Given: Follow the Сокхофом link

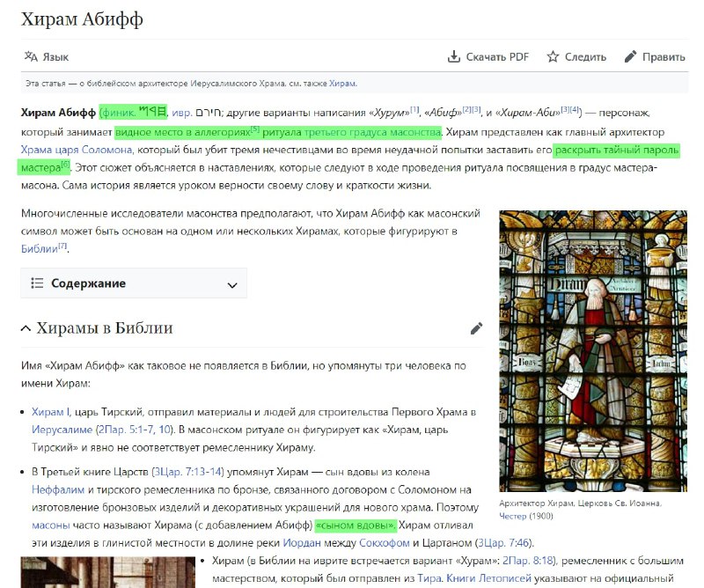Looking at the screenshot, I should pos(385,543).
